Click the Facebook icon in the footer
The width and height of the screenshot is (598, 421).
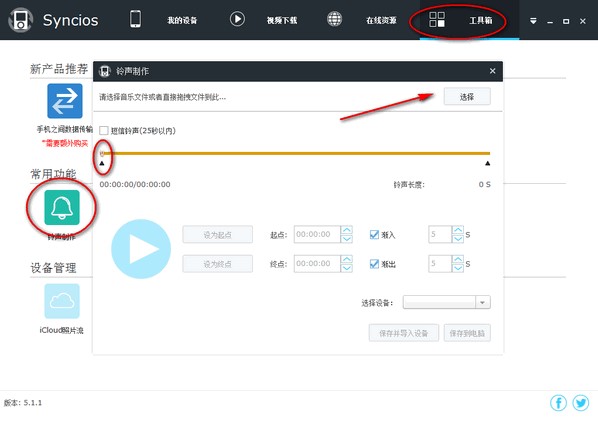[x=558, y=403]
